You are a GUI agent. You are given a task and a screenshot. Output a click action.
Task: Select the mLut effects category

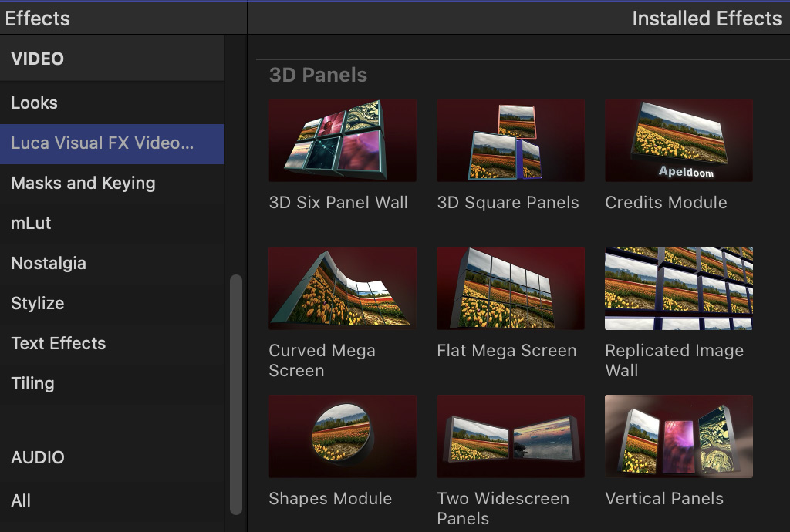(x=32, y=224)
